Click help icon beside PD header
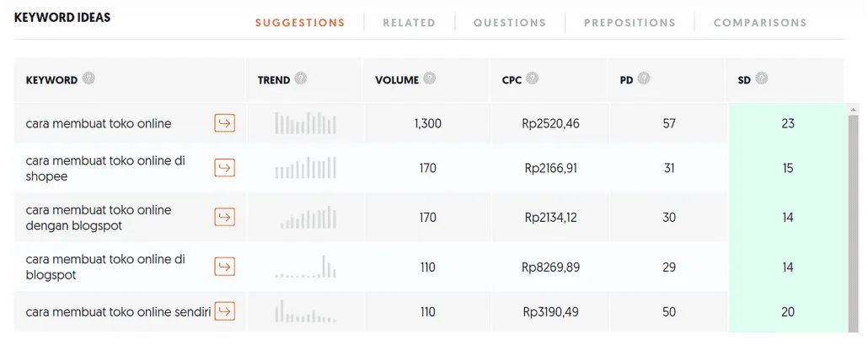This screenshot has height=346, width=868. coord(644,79)
